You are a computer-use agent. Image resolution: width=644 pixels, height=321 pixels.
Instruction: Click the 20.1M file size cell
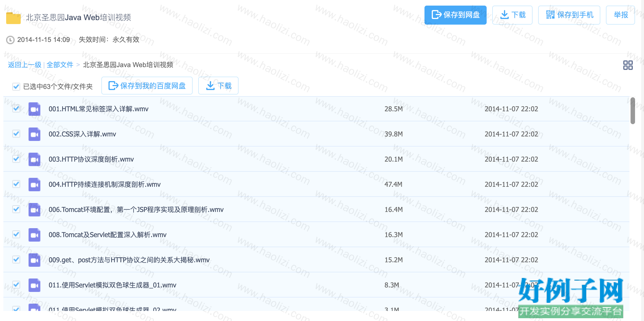tap(394, 159)
